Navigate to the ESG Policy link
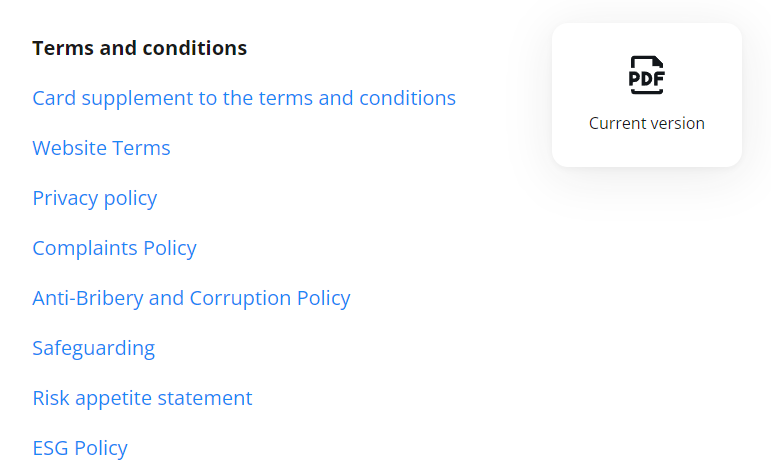Screen dimensions: 771x475 pyautogui.click(x=80, y=448)
